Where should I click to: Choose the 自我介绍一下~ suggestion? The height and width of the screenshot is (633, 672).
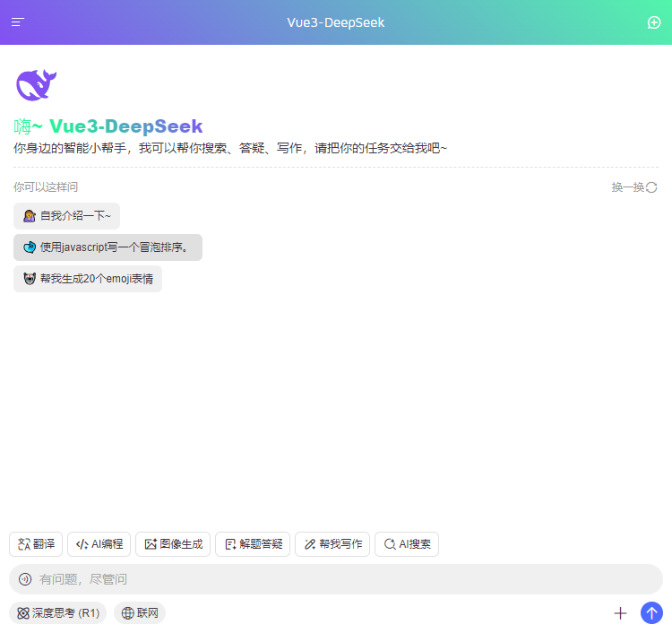tap(66, 216)
